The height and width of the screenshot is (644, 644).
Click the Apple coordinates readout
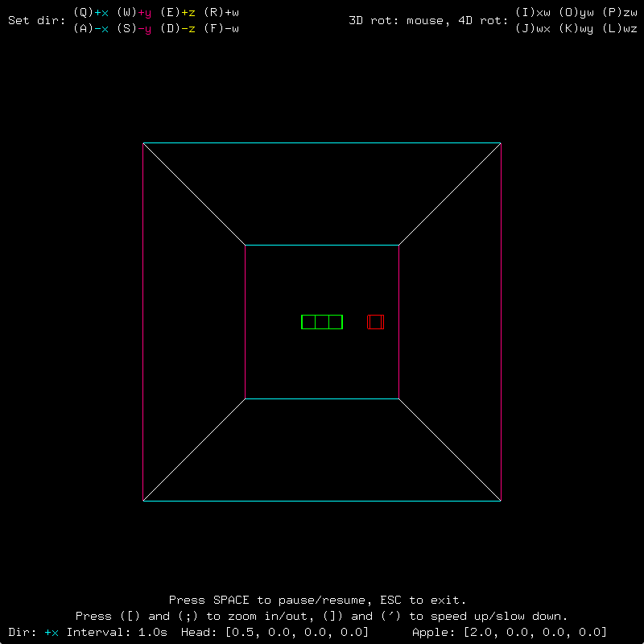[x=510, y=632]
